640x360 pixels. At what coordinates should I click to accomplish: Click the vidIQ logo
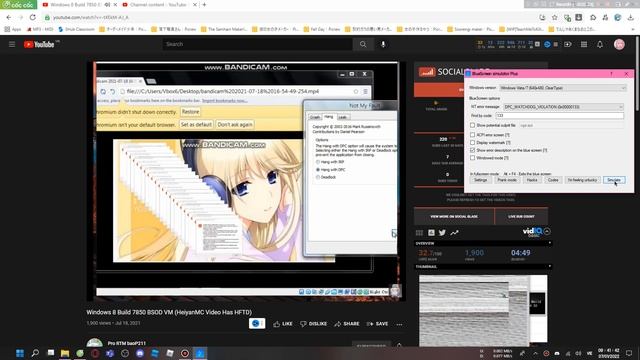[532, 232]
